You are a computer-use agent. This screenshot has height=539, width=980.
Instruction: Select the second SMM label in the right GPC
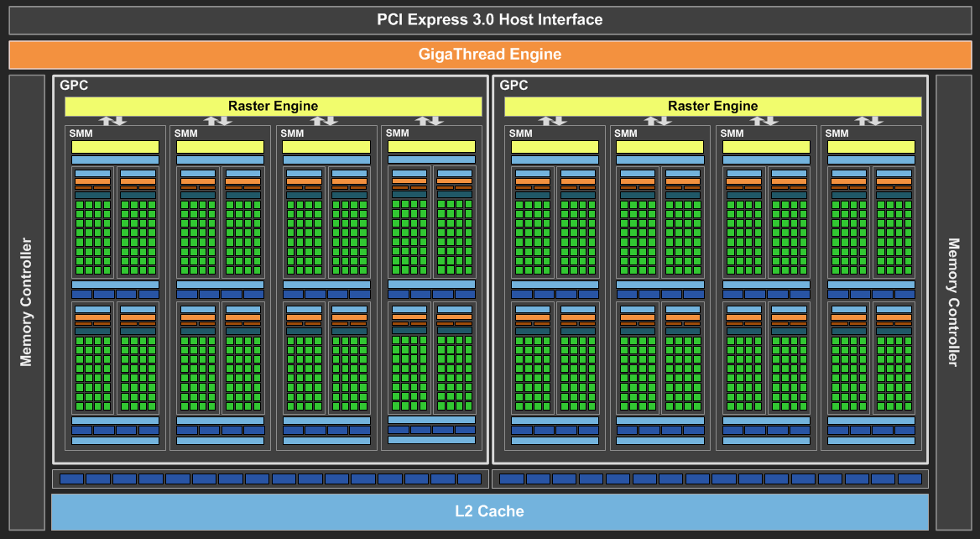click(x=626, y=133)
